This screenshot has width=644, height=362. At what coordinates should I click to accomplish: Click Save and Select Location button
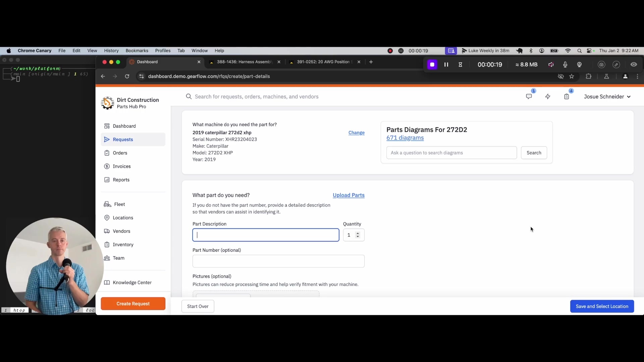[x=602, y=306]
